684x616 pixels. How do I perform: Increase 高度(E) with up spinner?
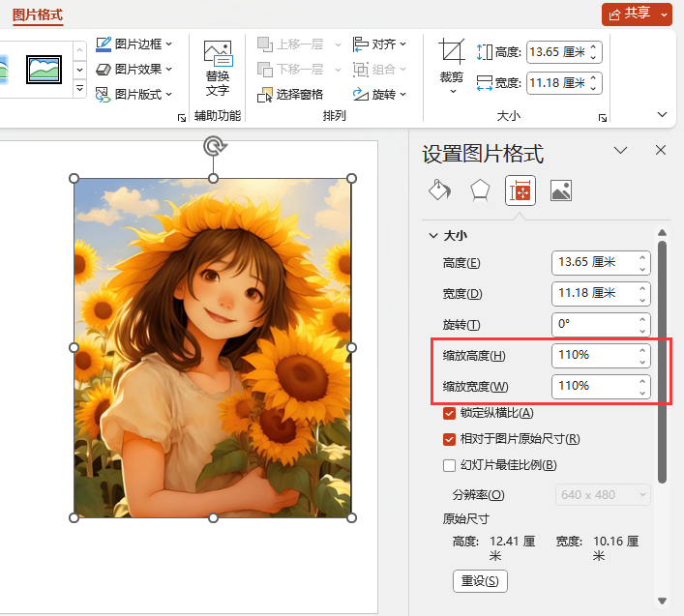click(642, 257)
